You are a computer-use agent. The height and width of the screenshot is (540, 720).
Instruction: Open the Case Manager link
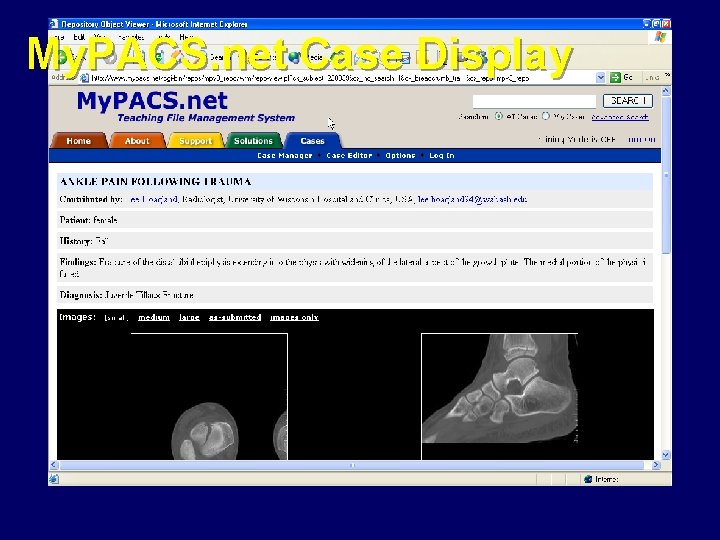coord(285,156)
